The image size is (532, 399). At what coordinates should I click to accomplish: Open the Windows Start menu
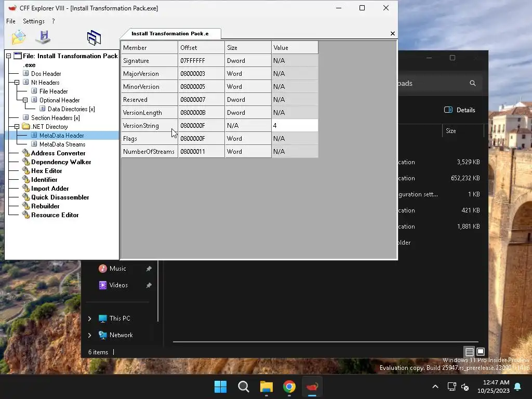tap(220, 387)
